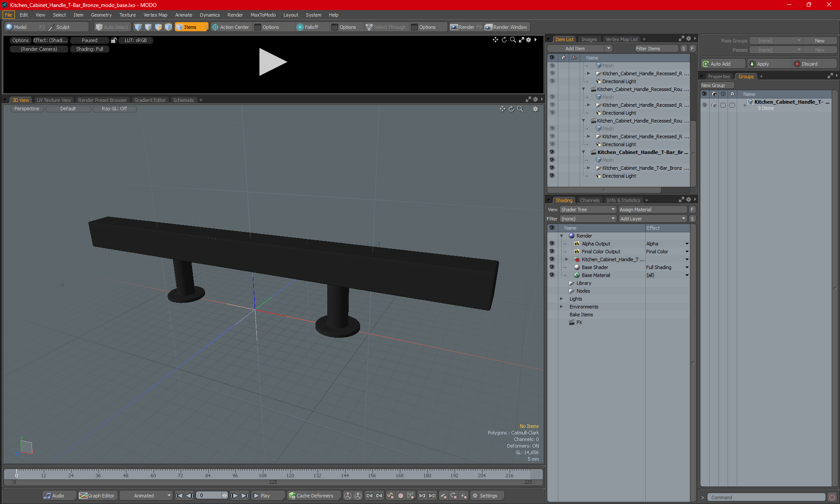Toggle Auto Select
The height and width of the screenshot is (504, 840).
click(112, 27)
